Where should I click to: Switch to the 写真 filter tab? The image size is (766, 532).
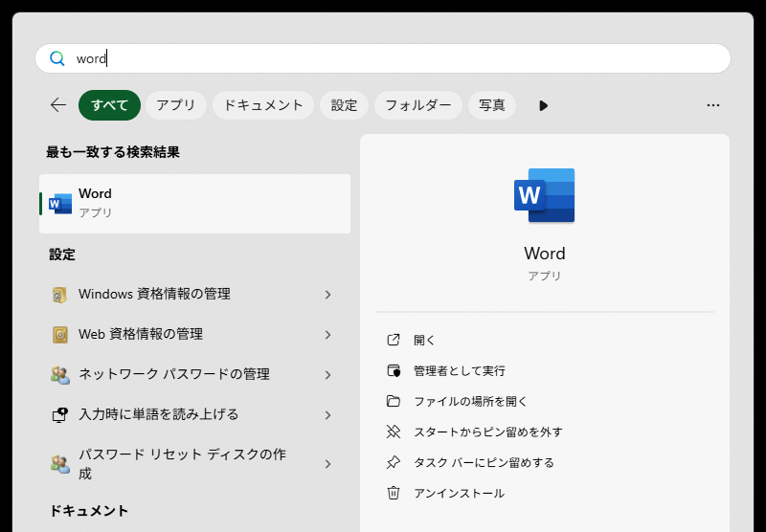[x=492, y=105]
